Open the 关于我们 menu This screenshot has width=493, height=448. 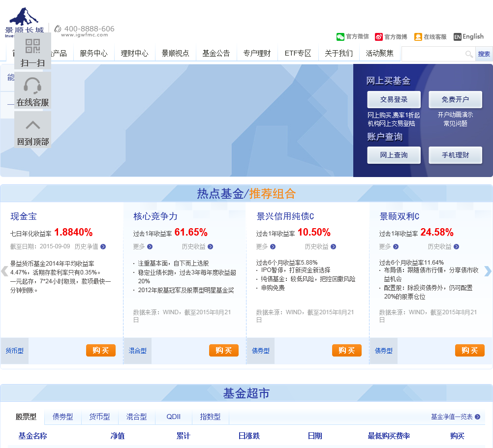[339, 53]
